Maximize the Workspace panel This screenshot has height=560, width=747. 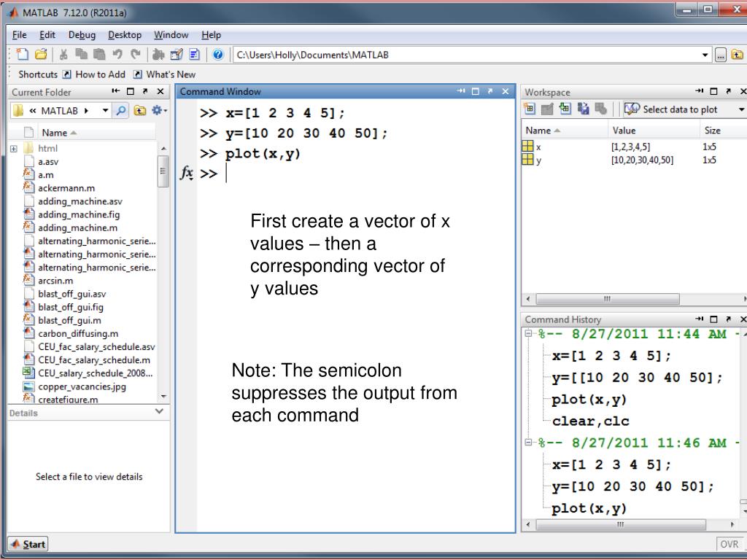pos(713,91)
